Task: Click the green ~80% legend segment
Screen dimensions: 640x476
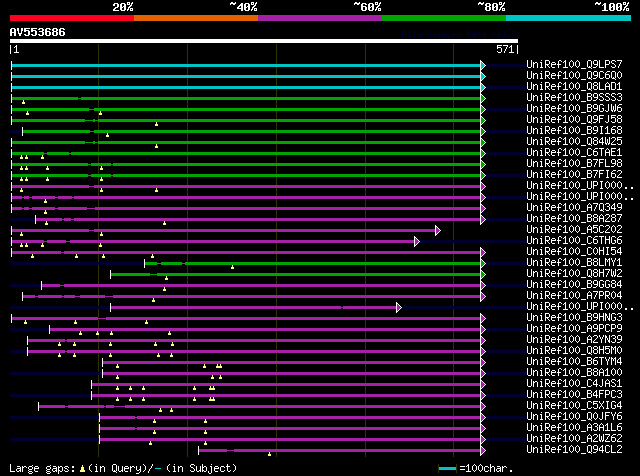Action: coord(444,18)
